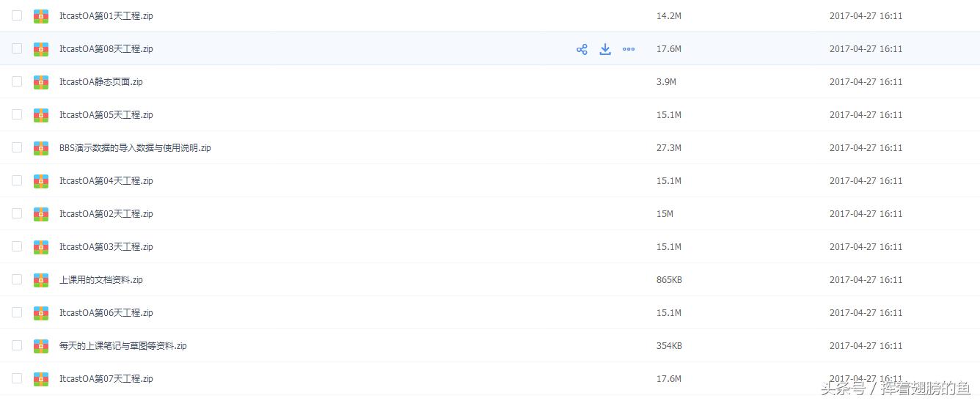The width and height of the screenshot is (980, 401).
Task: Click the archive icon of ItcastOA静态页面.zip
Action: [41, 82]
